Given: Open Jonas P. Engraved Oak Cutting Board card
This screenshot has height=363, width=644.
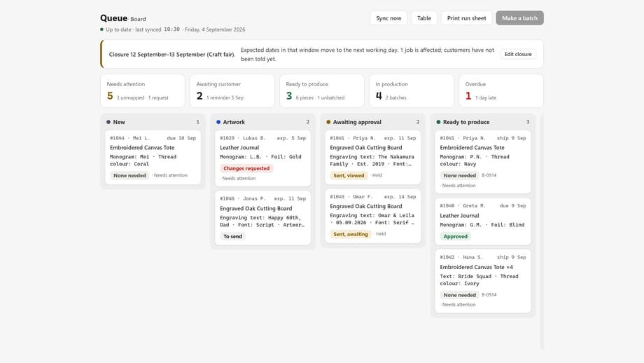Looking at the screenshot, I should [263, 217].
